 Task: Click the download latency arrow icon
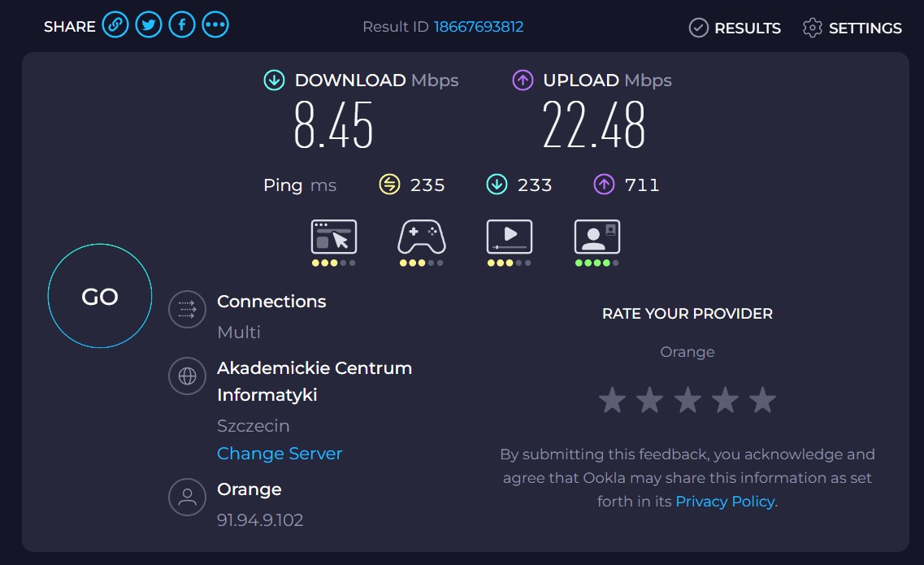pyautogui.click(x=496, y=185)
